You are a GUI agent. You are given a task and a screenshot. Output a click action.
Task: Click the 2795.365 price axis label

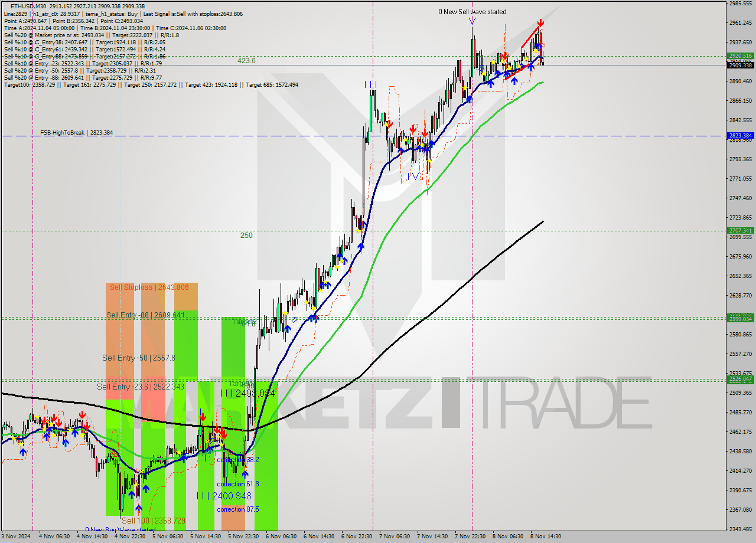coord(741,159)
